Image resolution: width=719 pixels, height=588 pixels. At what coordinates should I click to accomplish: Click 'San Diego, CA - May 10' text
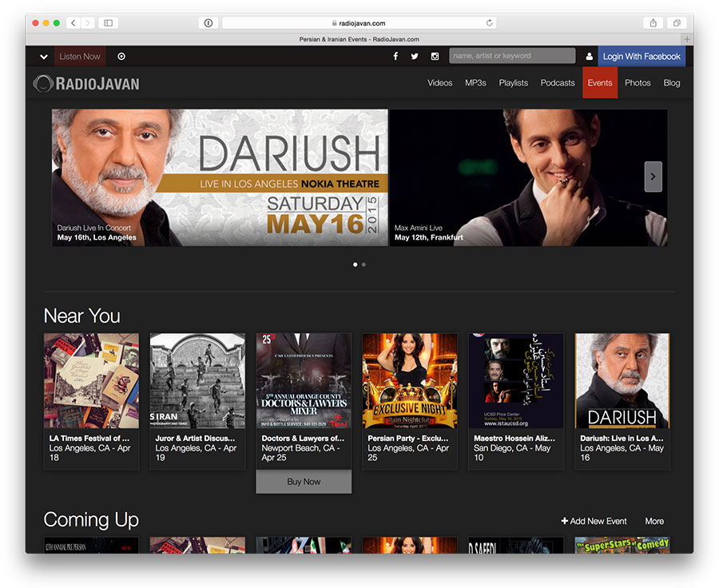coord(512,453)
